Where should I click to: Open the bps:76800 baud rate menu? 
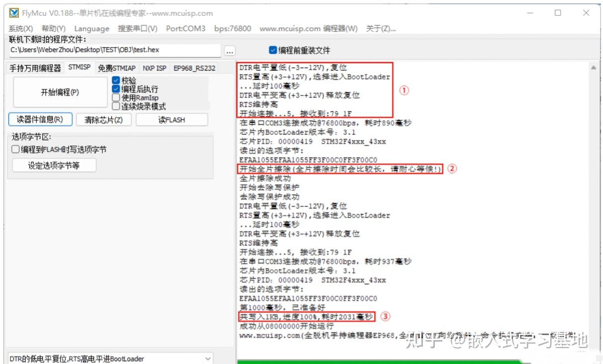[233, 28]
